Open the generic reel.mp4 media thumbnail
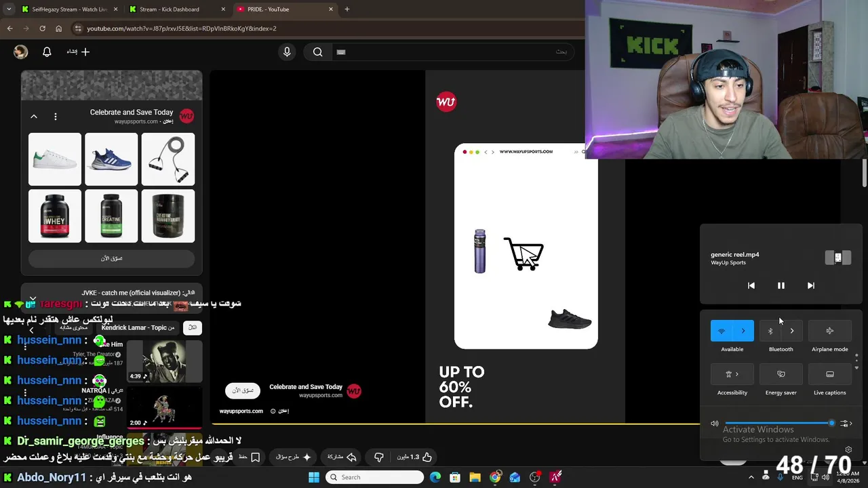 click(837, 258)
